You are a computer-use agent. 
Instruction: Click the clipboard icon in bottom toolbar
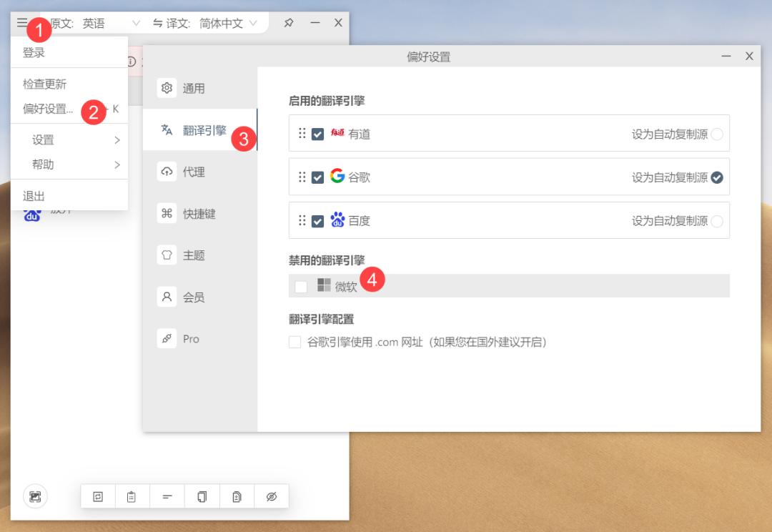click(x=131, y=496)
